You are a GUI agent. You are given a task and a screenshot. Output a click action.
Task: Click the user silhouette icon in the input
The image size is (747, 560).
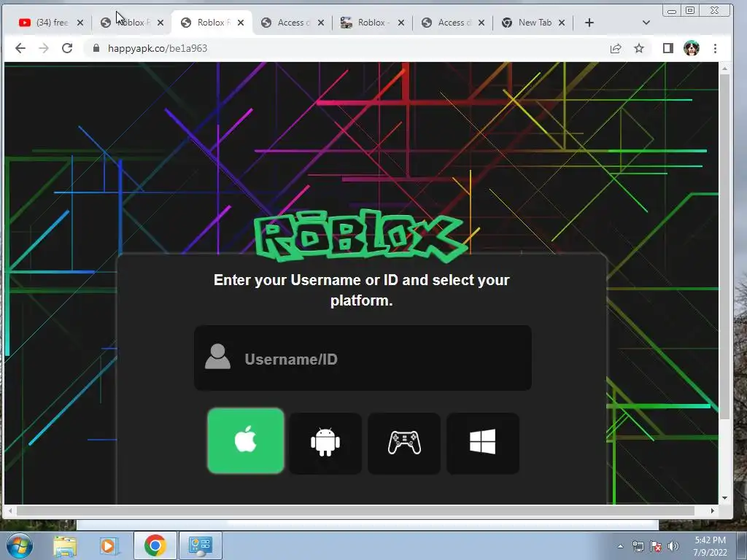pyautogui.click(x=217, y=356)
